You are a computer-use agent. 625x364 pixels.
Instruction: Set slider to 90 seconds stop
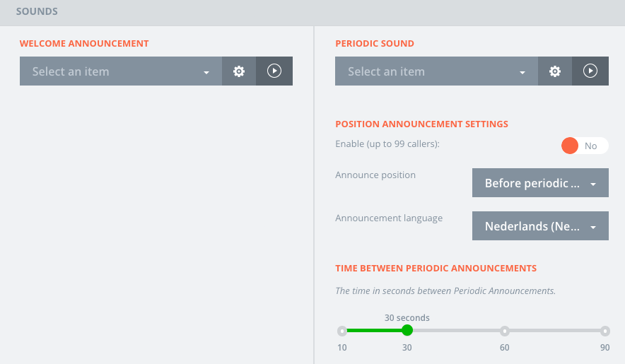pos(605,330)
